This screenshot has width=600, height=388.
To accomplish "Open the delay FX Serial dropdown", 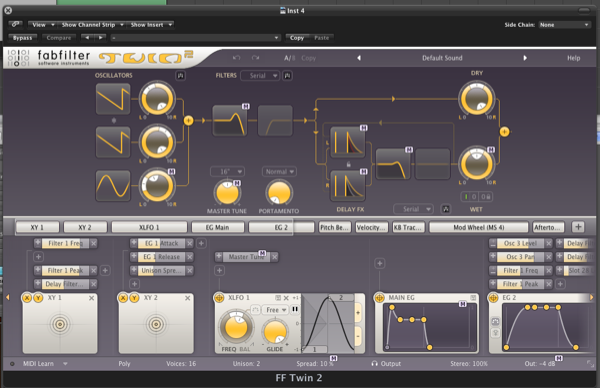I will pos(414,209).
